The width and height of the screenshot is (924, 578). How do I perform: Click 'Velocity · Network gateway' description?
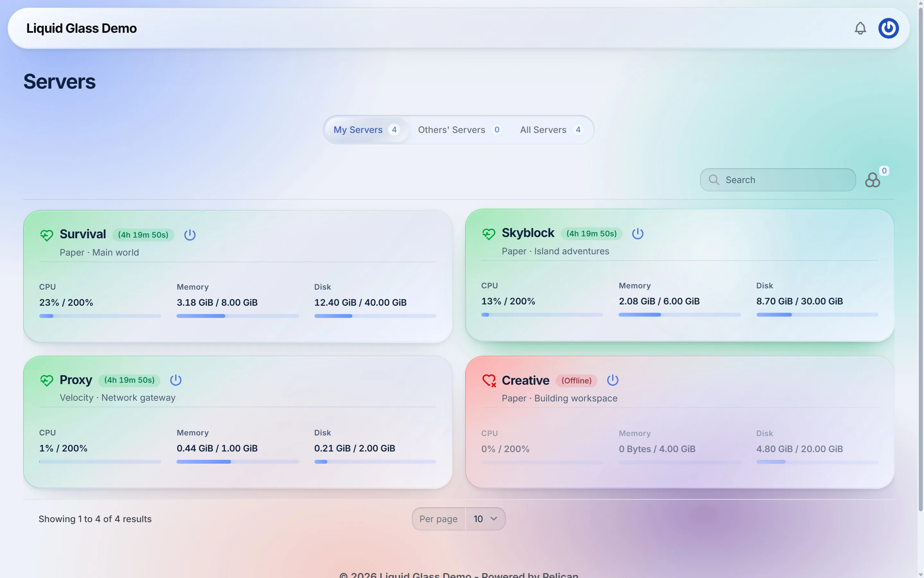tap(118, 398)
